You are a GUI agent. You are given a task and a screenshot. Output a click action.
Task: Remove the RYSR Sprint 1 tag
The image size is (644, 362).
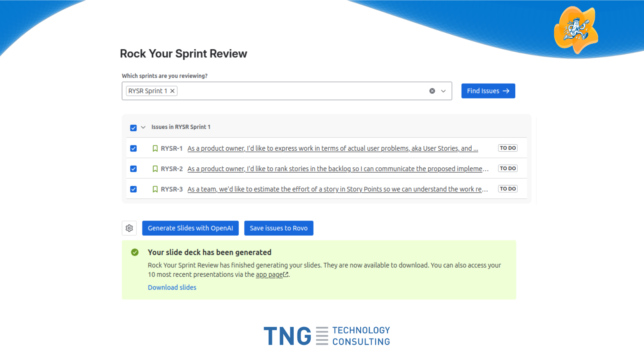point(172,91)
